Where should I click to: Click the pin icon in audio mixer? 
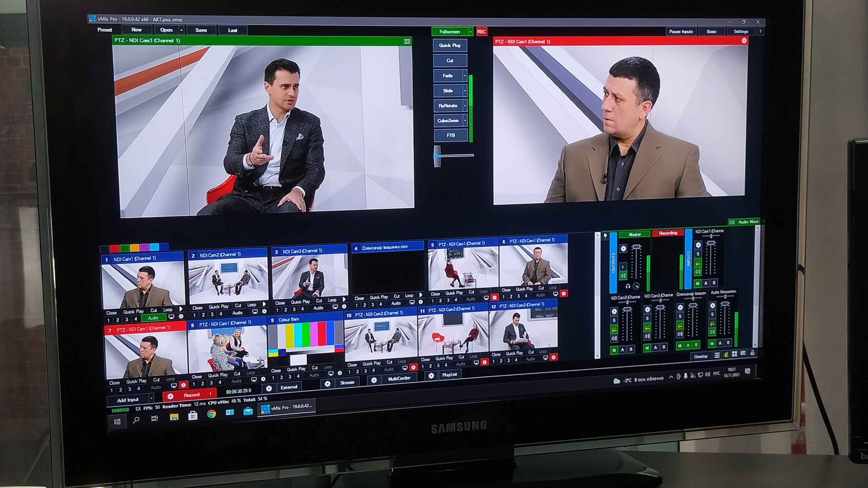(x=606, y=236)
